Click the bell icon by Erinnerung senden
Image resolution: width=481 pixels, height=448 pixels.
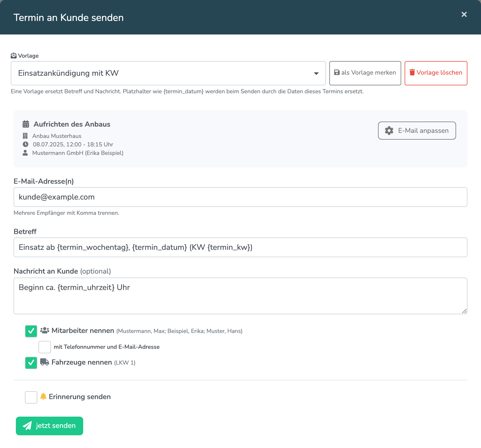[x=43, y=397]
